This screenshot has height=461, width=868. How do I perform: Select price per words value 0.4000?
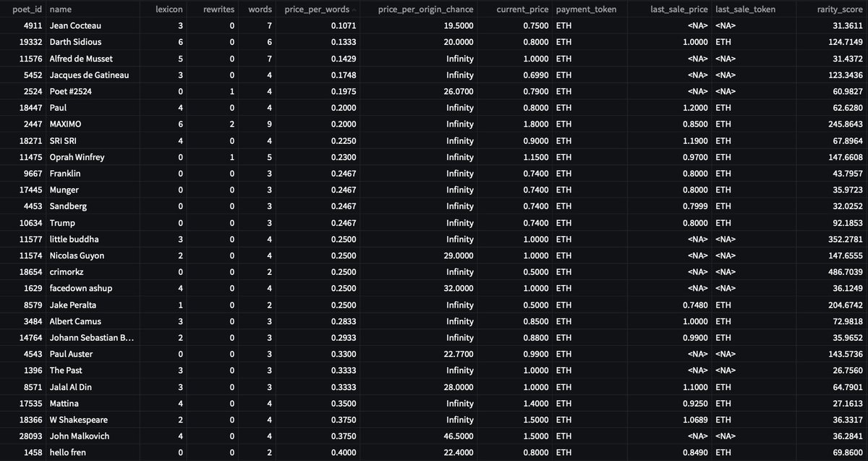pos(339,453)
